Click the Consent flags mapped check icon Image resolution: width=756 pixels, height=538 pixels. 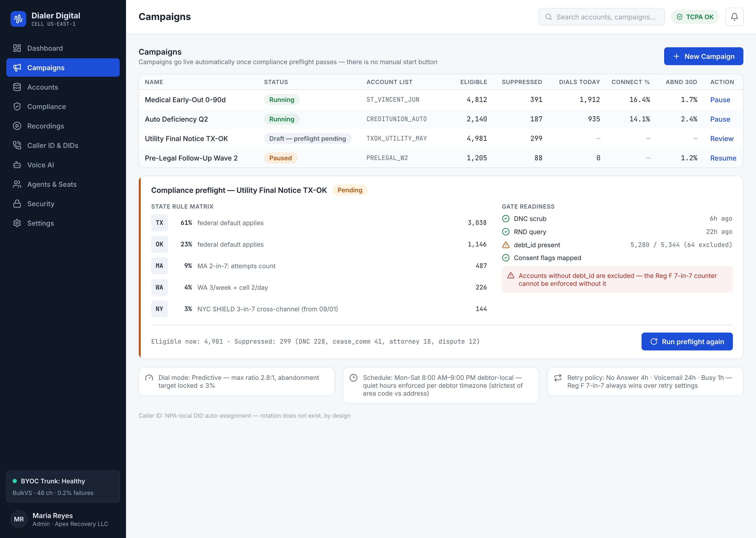[506, 258]
